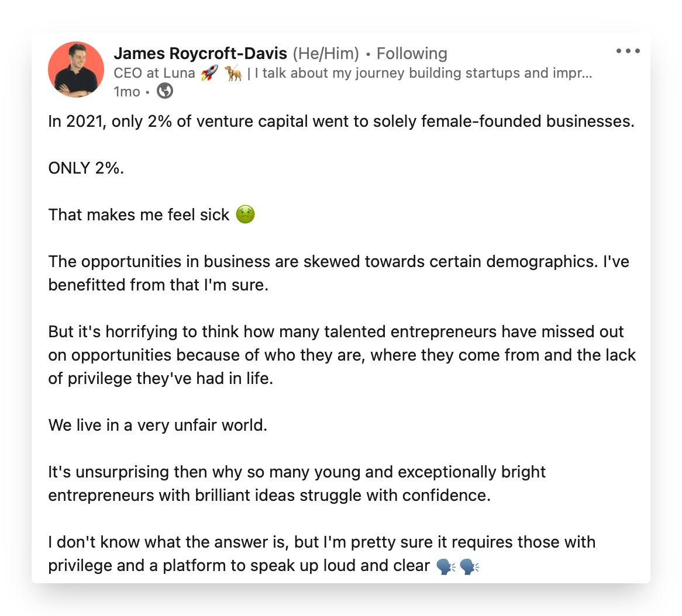Click 'That makes me feel sick' text

click(x=139, y=214)
